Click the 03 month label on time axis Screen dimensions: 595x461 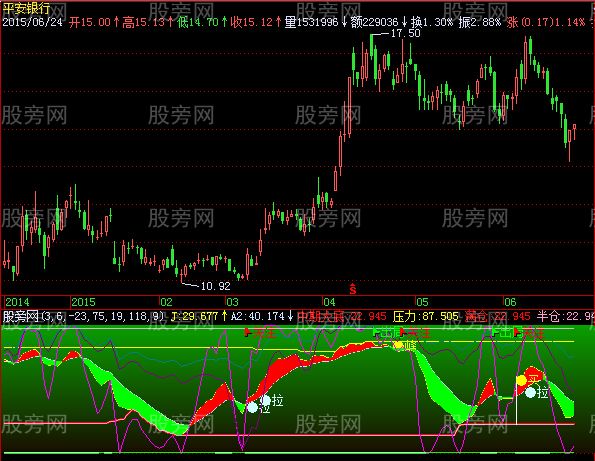[232, 302]
